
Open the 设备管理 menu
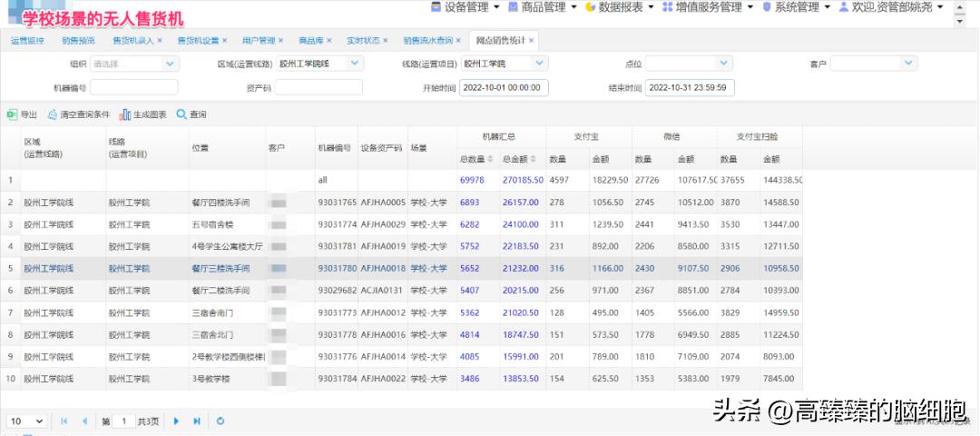tap(465, 7)
